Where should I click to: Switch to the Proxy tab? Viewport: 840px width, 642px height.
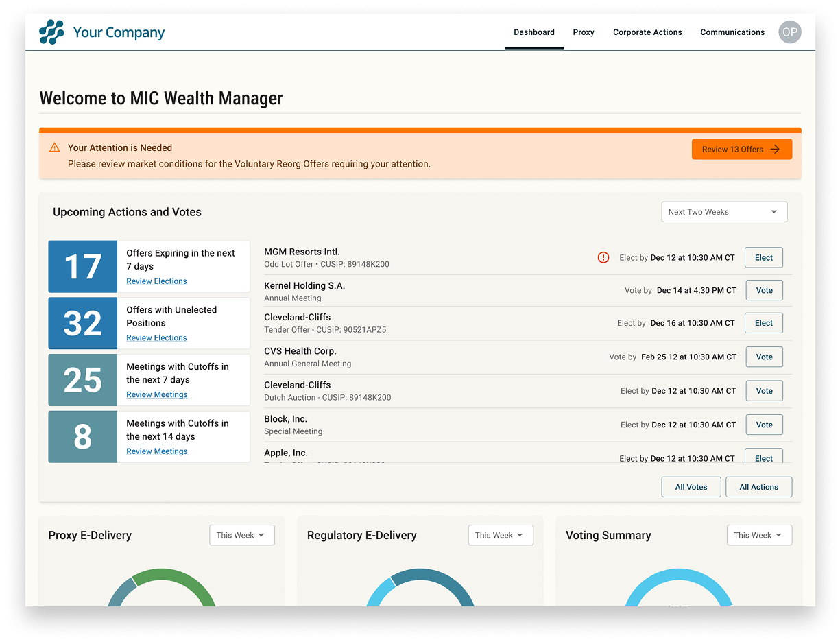[x=584, y=32]
